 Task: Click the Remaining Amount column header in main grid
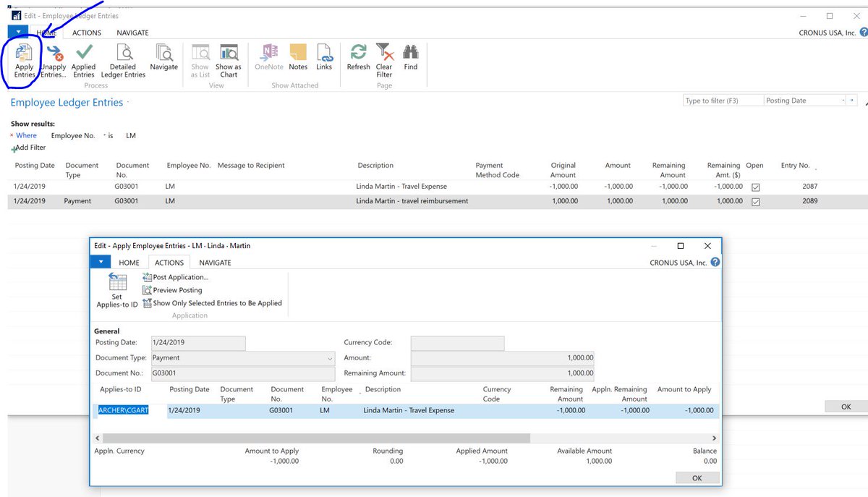click(x=668, y=170)
